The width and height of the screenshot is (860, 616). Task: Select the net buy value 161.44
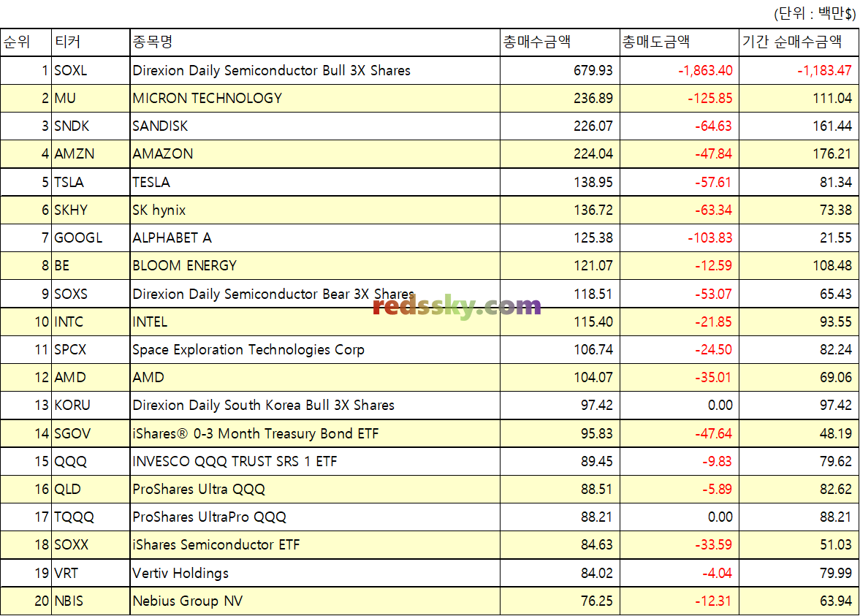click(x=832, y=126)
